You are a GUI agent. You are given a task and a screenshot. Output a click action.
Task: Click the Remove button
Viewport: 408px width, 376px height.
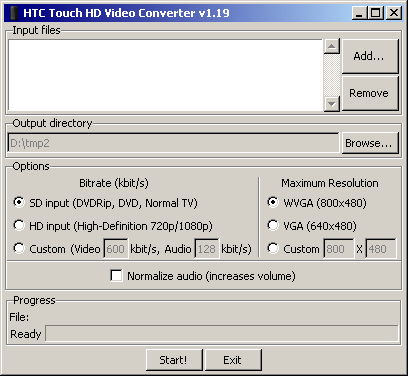[x=370, y=93]
